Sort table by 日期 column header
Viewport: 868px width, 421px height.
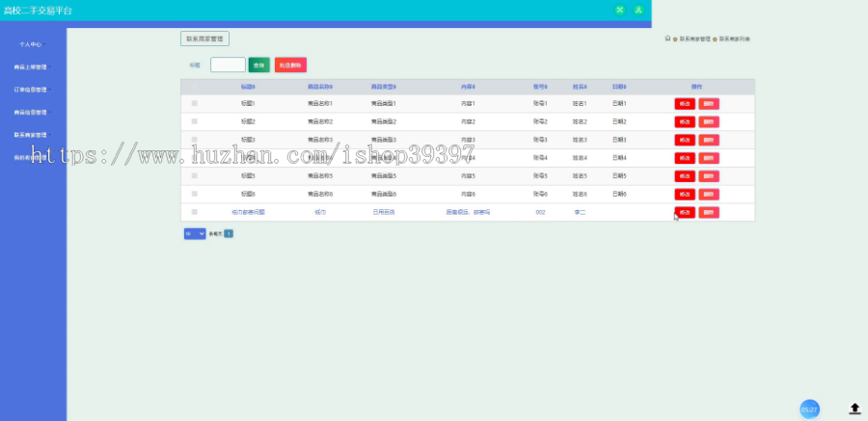[x=619, y=87]
